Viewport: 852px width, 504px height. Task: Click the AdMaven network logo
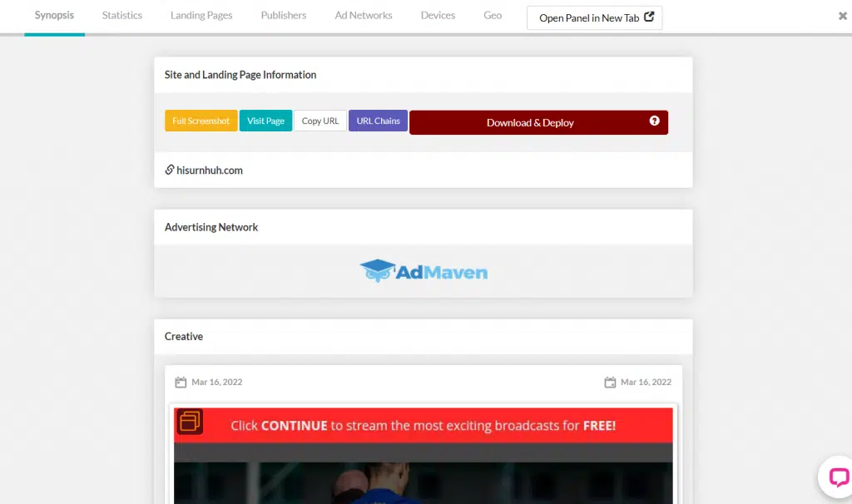pyautogui.click(x=424, y=271)
